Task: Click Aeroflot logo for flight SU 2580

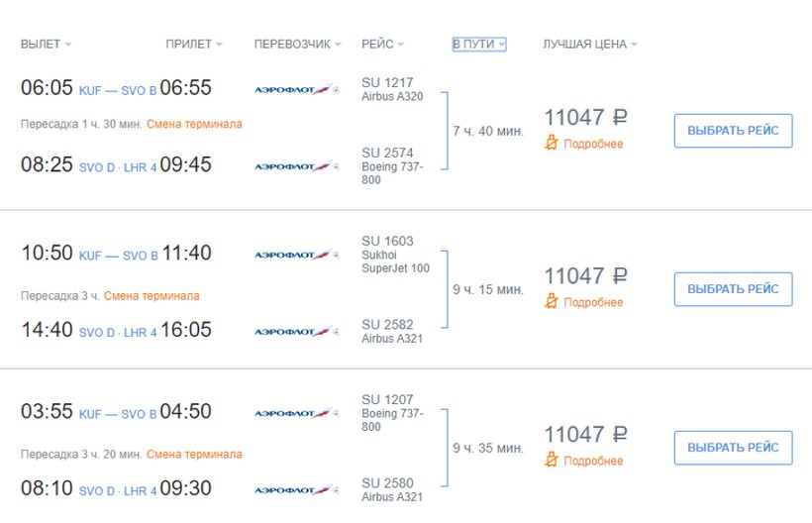Action: coord(296,490)
